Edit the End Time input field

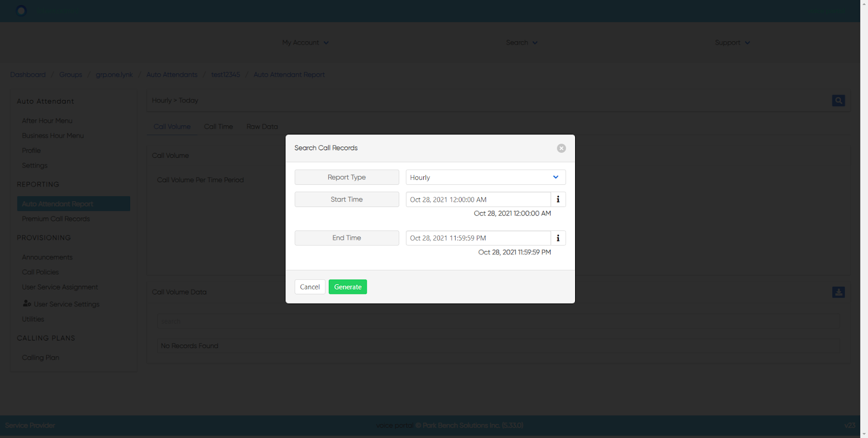coord(478,238)
